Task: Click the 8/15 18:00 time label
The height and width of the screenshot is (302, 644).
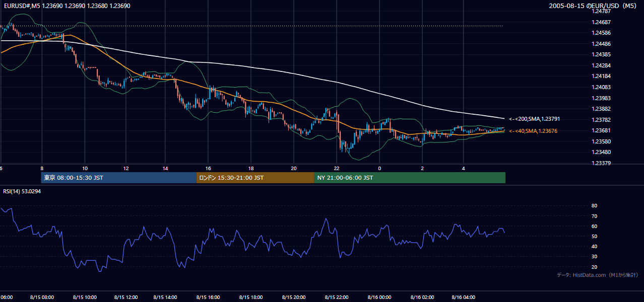Action: [x=251, y=297]
